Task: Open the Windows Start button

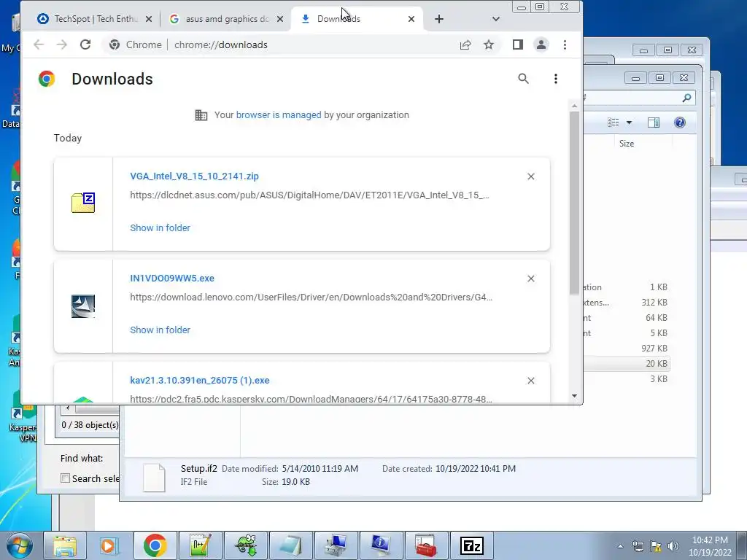Action: [18, 545]
